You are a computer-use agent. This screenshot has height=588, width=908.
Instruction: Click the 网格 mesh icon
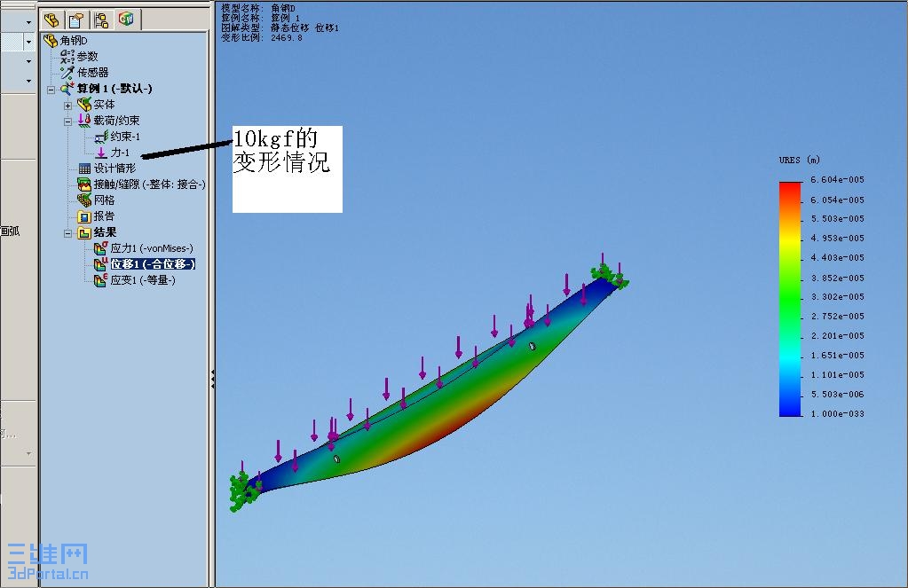click(84, 200)
